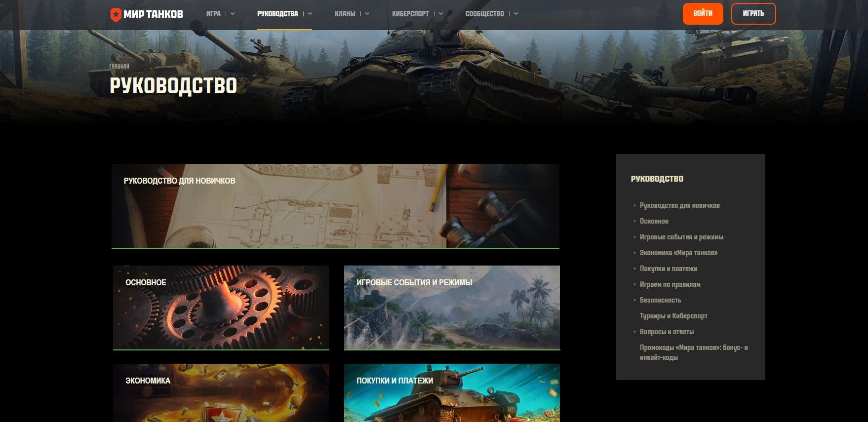868x422 pixels.
Task: Expand the Руководства dropdown arrow
Action: click(x=310, y=14)
